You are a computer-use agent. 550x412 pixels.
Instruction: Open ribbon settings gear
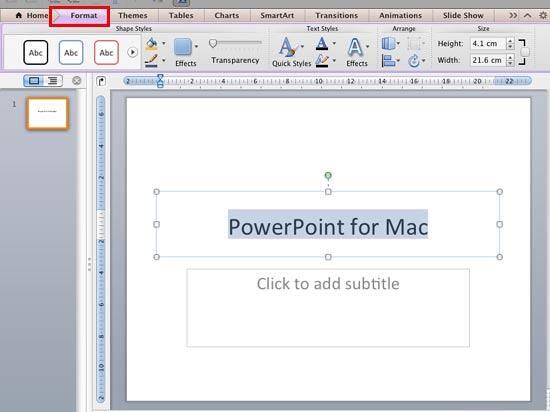(543, 15)
